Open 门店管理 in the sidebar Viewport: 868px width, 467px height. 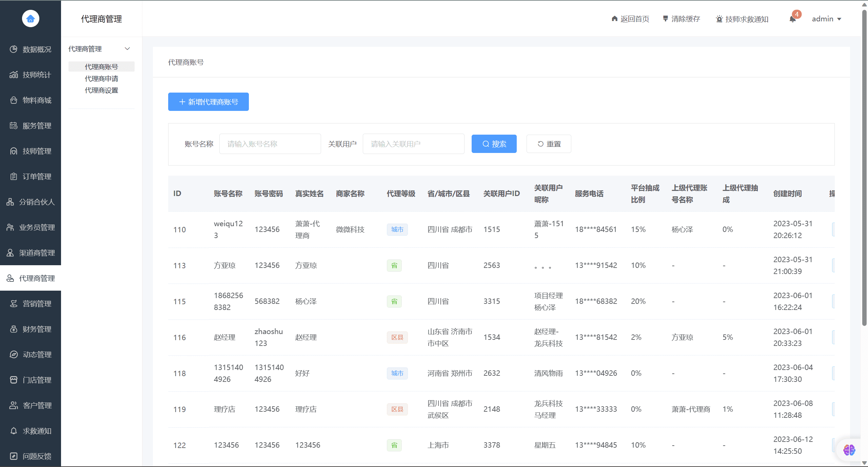[x=31, y=380]
